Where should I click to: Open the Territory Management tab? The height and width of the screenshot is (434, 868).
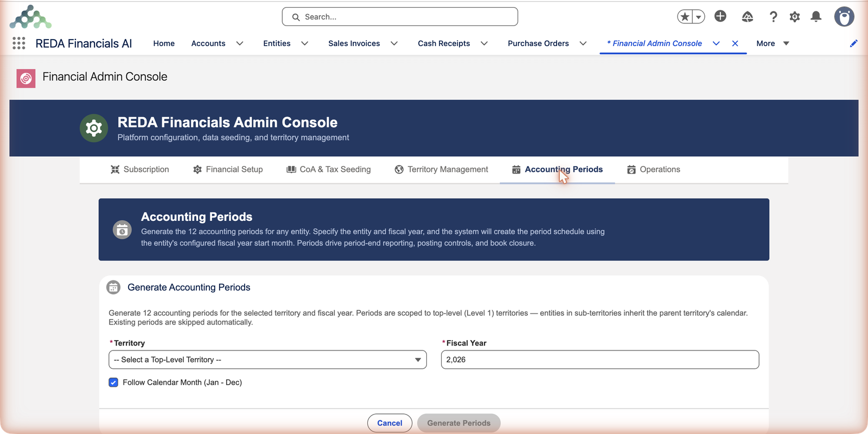(x=442, y=169)
